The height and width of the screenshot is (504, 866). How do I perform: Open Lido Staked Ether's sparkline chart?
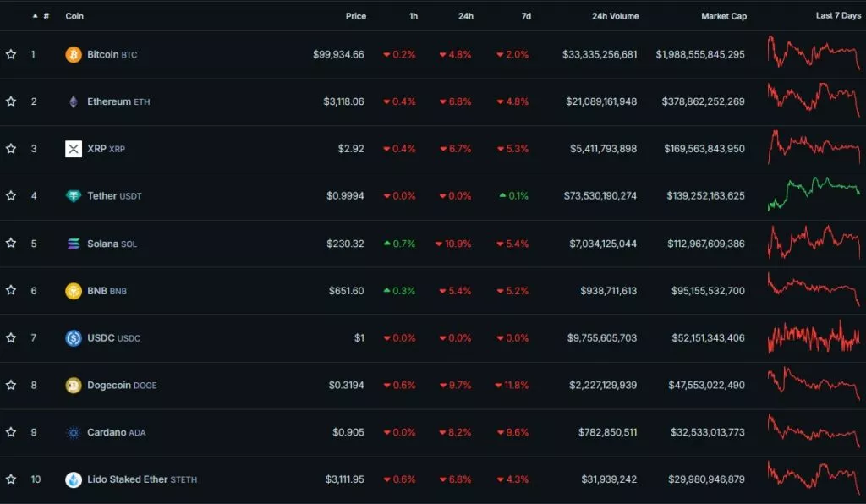point(814,478)
